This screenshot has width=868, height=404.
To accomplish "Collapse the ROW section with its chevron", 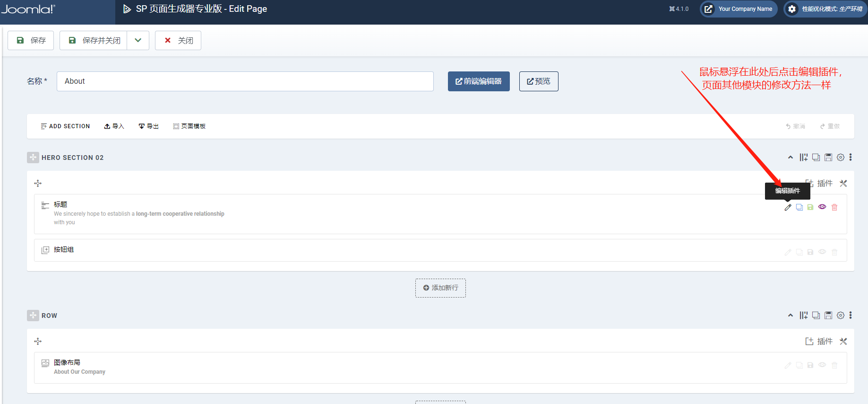I will pos(791,316).
